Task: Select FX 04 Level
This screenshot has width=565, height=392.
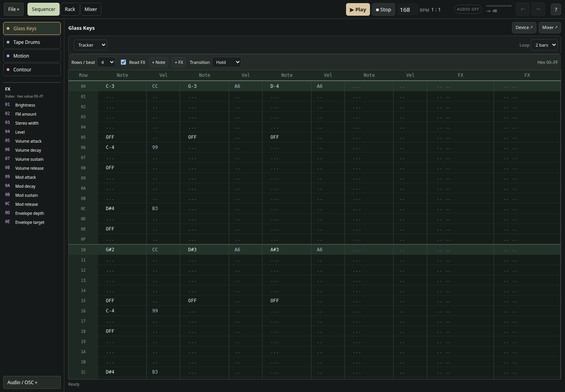Action: [x=32, y=132]
